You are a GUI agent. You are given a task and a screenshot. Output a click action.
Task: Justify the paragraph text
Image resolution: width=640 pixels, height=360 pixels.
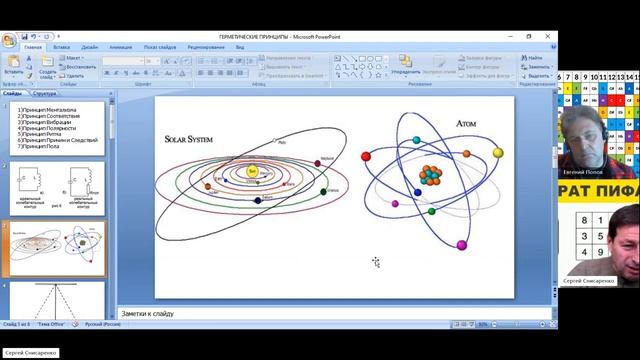click(x=230, y=73)
